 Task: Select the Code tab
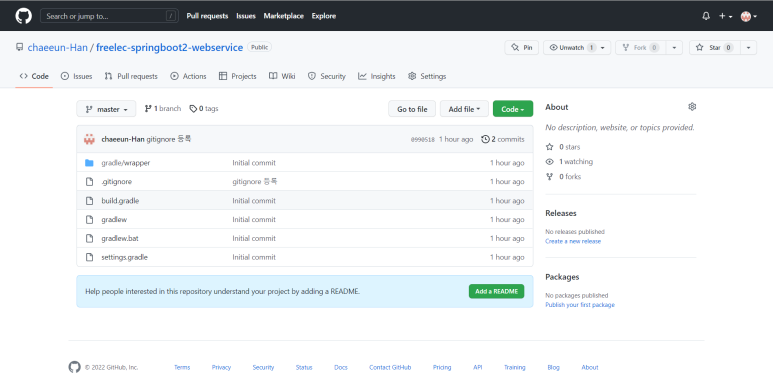34,76
